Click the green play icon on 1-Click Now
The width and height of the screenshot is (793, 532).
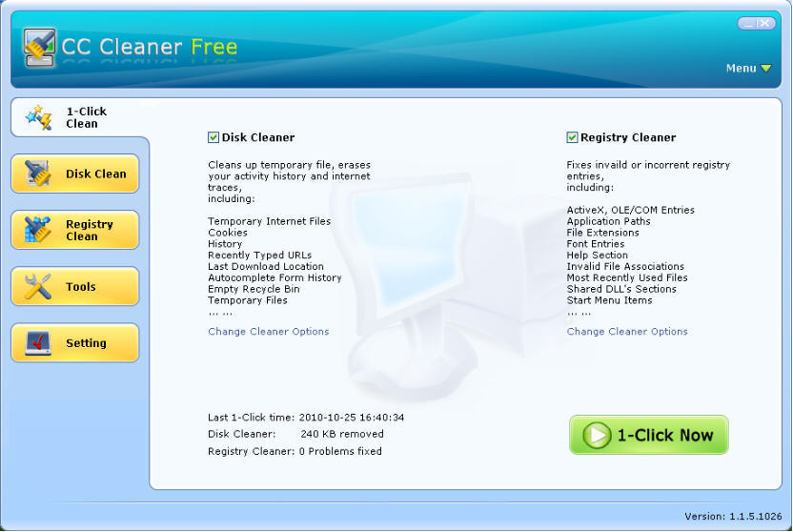point(597,435)
